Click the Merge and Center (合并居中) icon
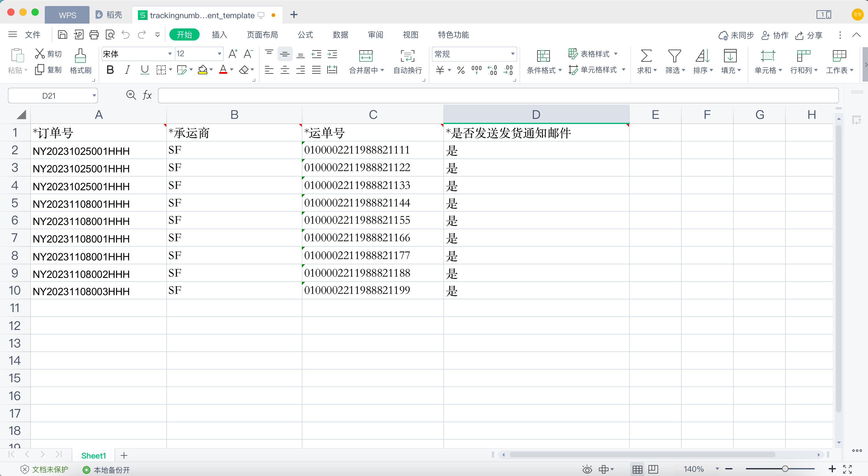Image resolution: width=868 pixels, height=476 pixels. pos(366,56)
